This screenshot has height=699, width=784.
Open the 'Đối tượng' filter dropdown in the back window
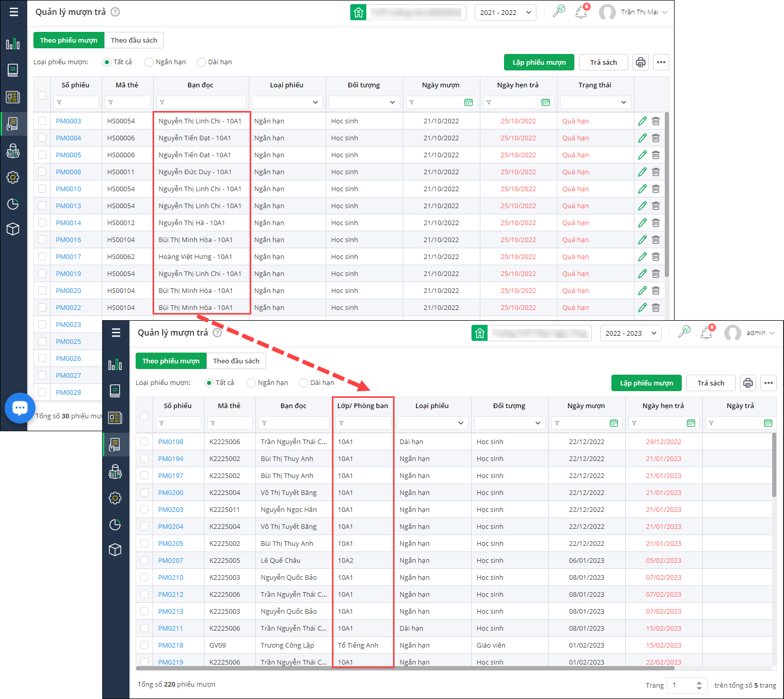point(364,102)
